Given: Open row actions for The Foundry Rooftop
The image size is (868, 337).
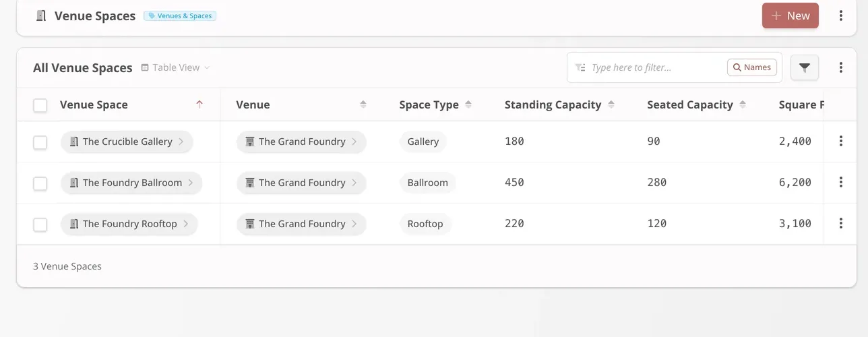Looking at the screenshot, I should 840,224.
